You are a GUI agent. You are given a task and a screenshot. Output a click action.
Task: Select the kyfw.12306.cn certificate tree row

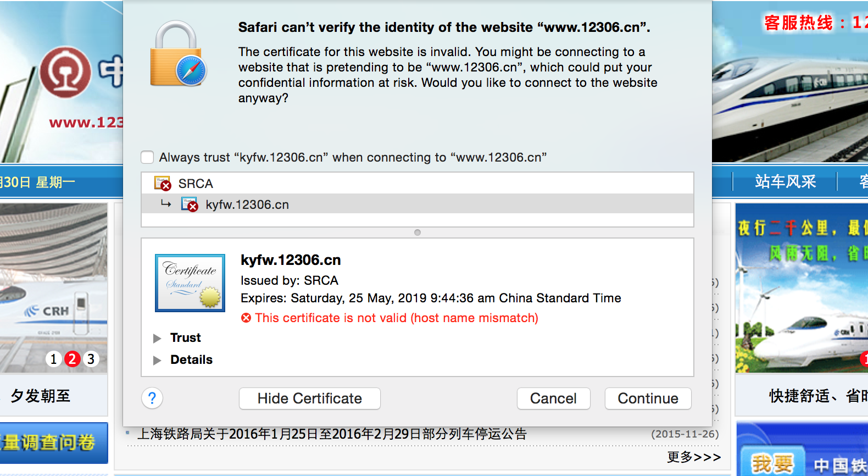[418, 204]
